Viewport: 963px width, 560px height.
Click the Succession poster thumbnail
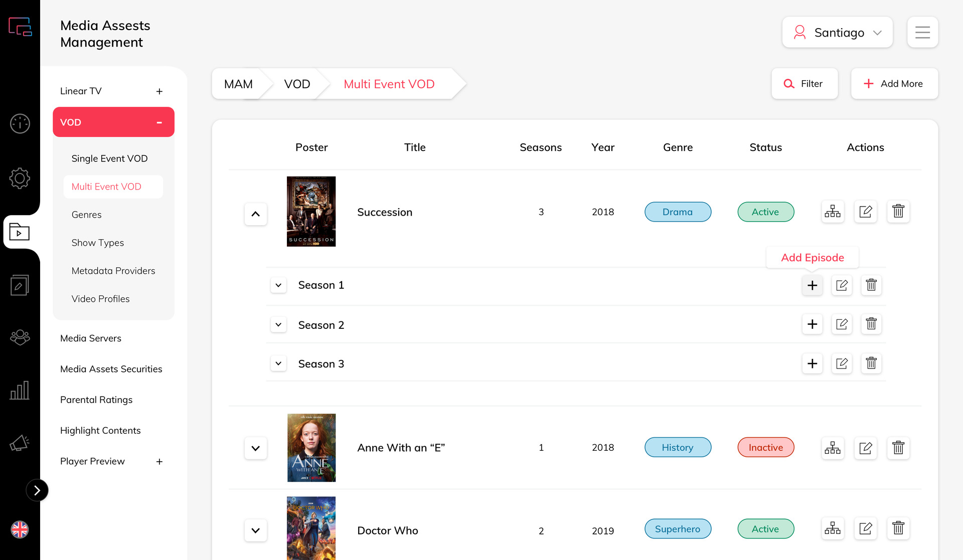pyautogui.click(x=311, y=212)
